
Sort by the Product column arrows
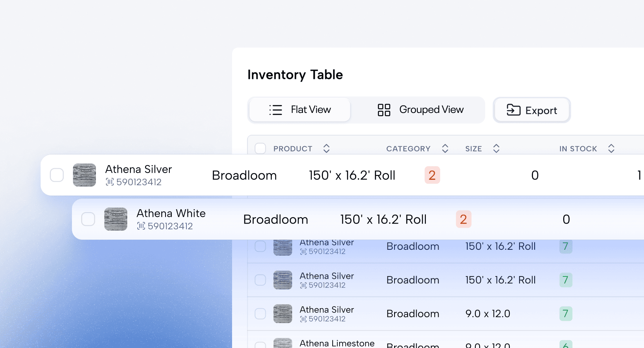[326, 148]
